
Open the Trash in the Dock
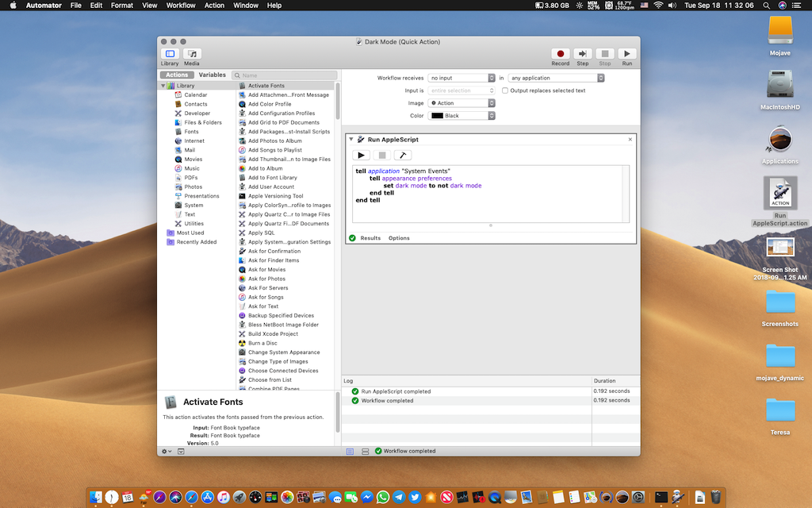pyautogui.click(x=715, y=497)
